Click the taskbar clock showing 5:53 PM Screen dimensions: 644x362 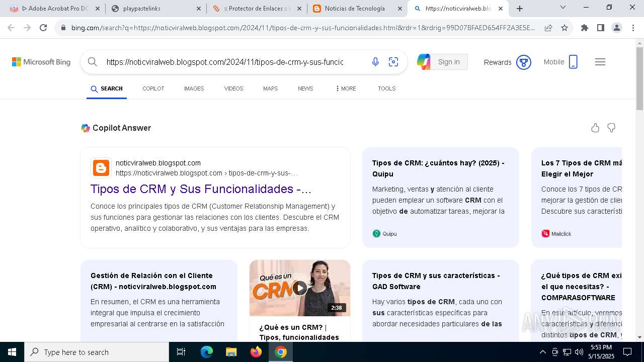coord(601,352)
